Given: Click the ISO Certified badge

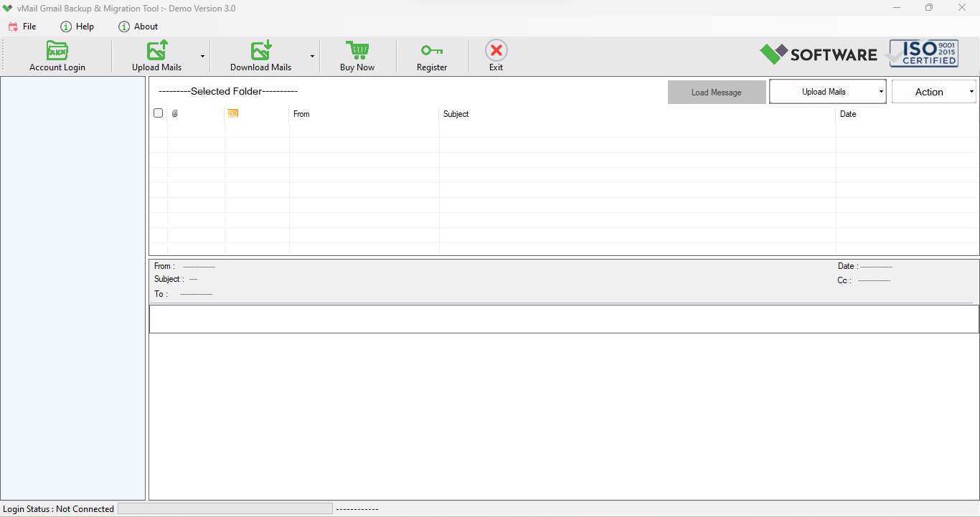Looking at the screenshot, I should click(x=923, y=54).
